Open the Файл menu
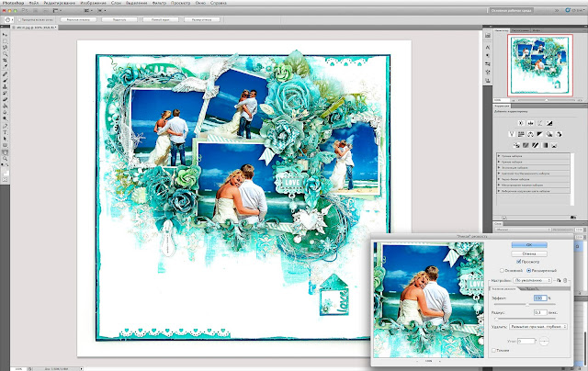The height and width of the screenshot is (371, 588). tap(34, 3)
